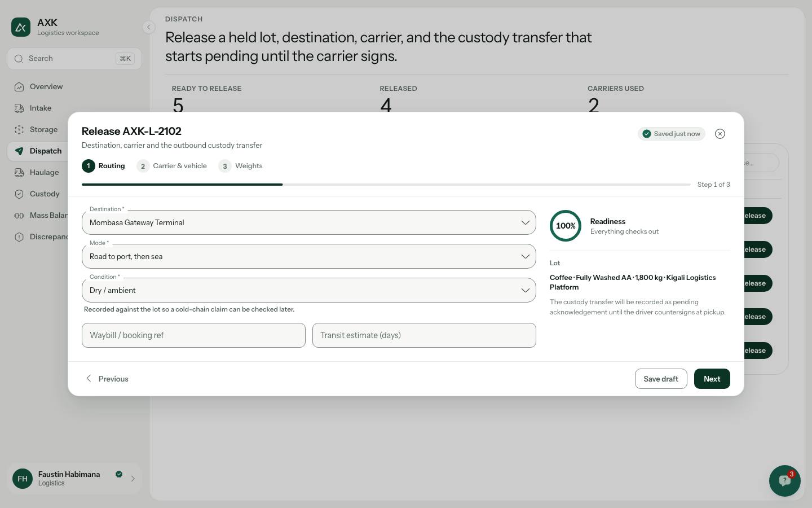Open the Destination dropdown
The image size is (812, 508).
tap(309, 222)
